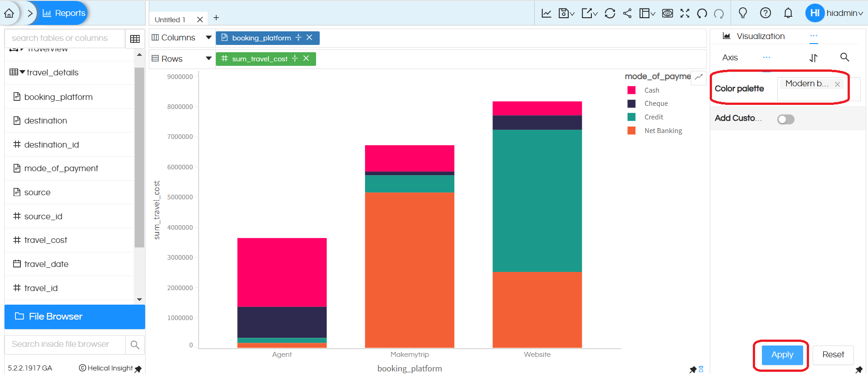Viewport: 868px width, 375px height.
Task: Open the export dropdown
Action: tap(590, 13)
